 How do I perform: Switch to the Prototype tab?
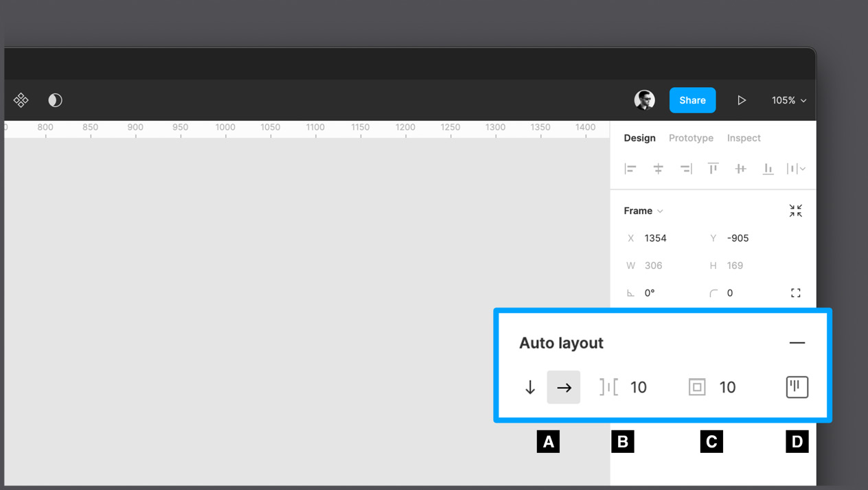point(691,138)
